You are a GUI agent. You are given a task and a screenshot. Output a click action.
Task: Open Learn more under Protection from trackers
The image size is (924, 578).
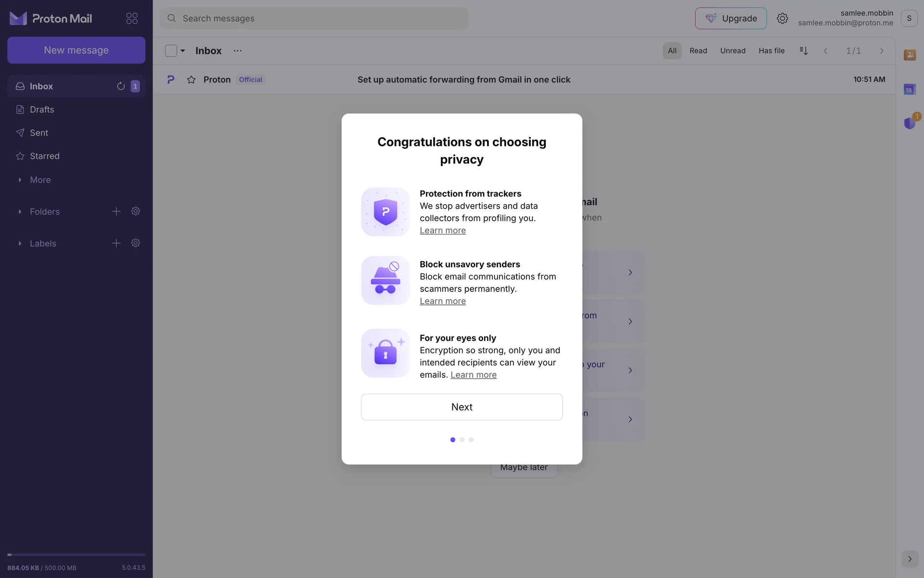point(442,231)
